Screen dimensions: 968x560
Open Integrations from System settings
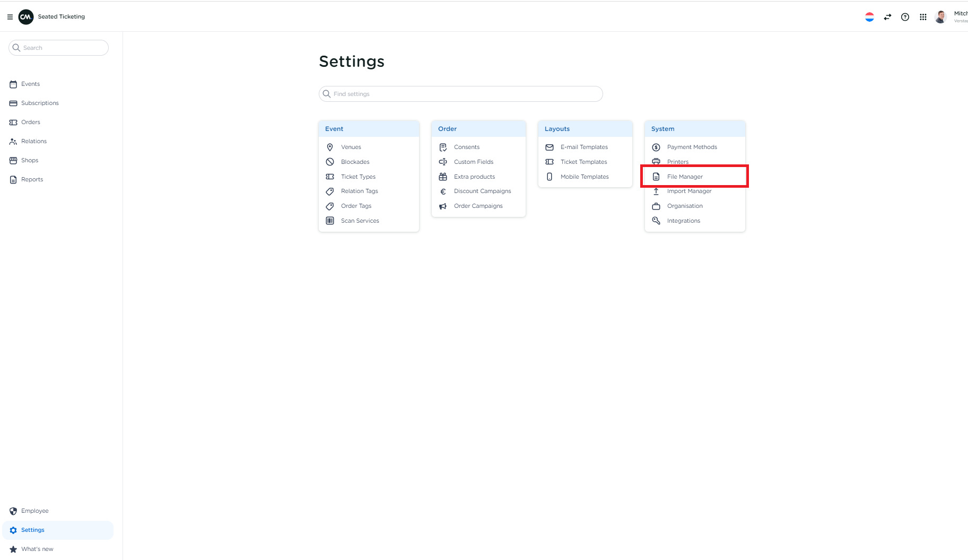[684, 221]
